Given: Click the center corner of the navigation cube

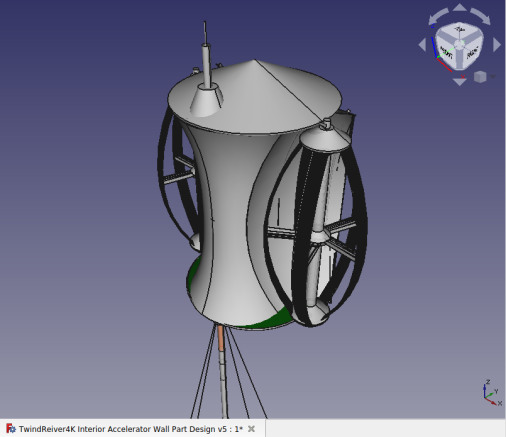Looking at the screenshot, I should click(460, 44).
